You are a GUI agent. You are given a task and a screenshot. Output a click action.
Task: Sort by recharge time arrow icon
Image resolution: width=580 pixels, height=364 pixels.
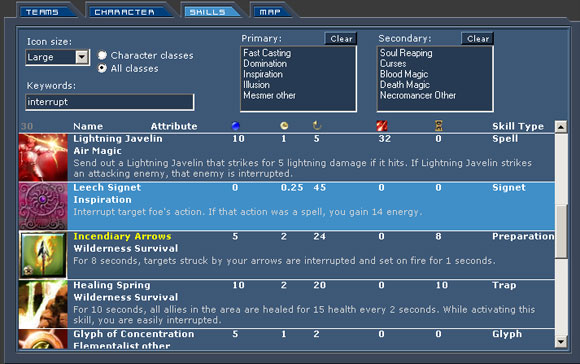click(x=317, y=126)
